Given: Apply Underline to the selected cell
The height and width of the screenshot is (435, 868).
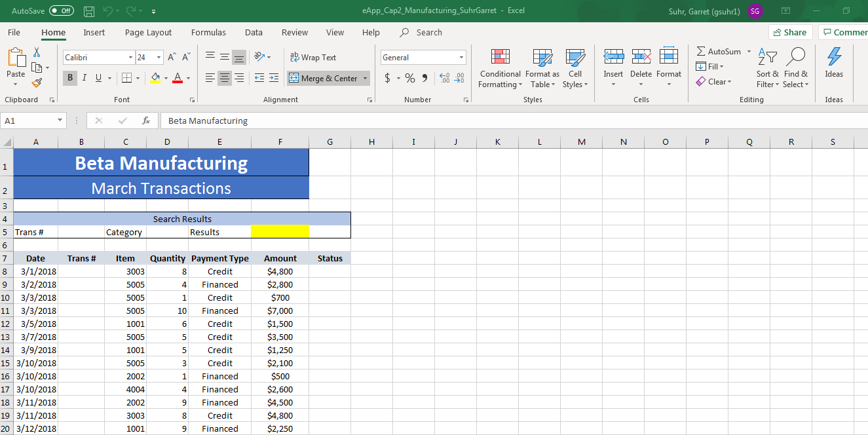Looking at the screenshot, I should click(98, 77).
